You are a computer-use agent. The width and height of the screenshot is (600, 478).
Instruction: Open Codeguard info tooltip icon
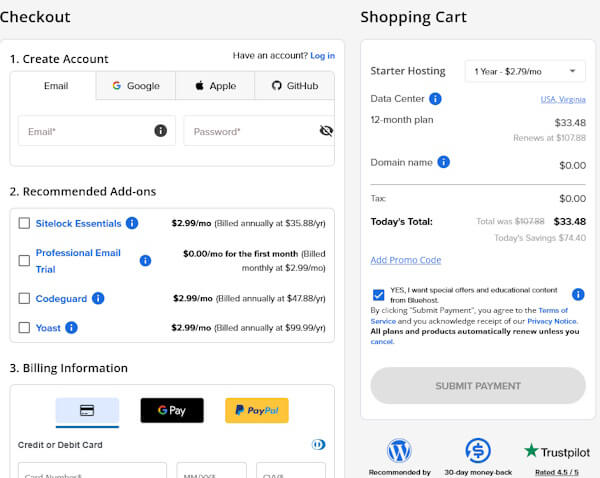coord(97,298)
